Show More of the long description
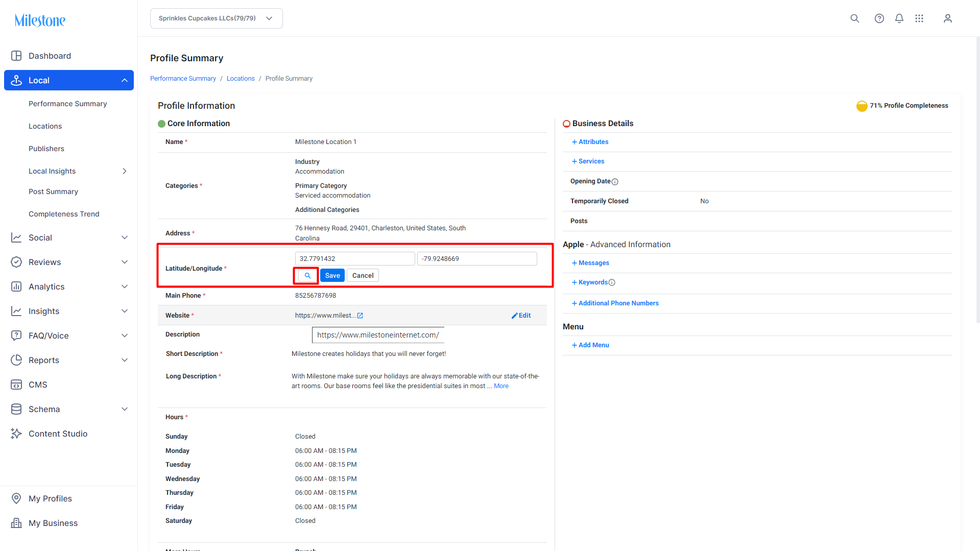 pyautogui.click(x=501, y=386)
